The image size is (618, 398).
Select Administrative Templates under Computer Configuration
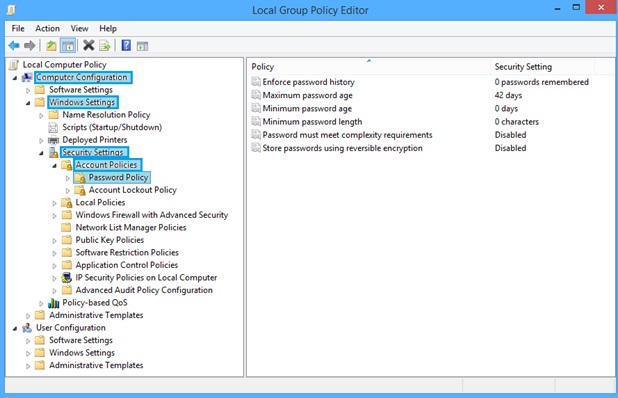[96, 315]
